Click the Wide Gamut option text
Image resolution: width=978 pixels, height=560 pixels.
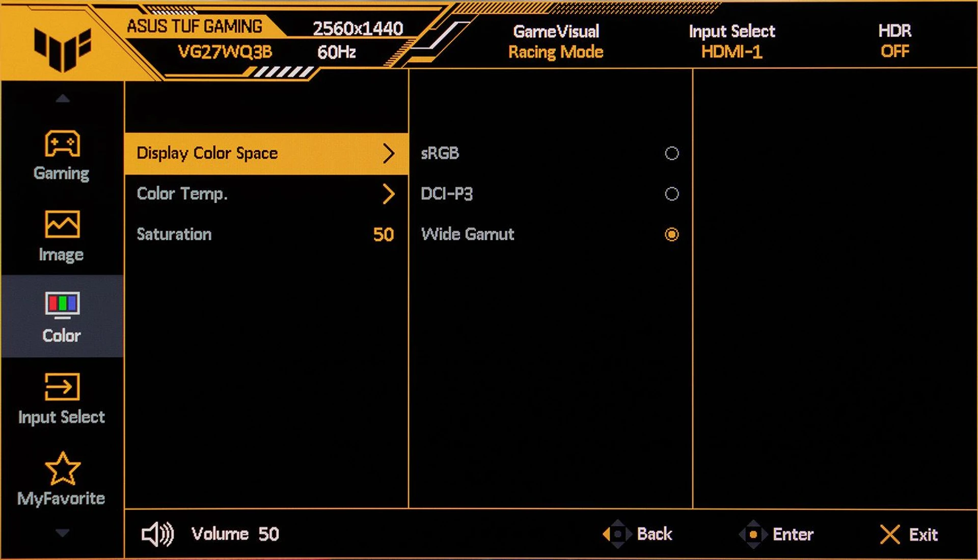(x=468, y=234)
